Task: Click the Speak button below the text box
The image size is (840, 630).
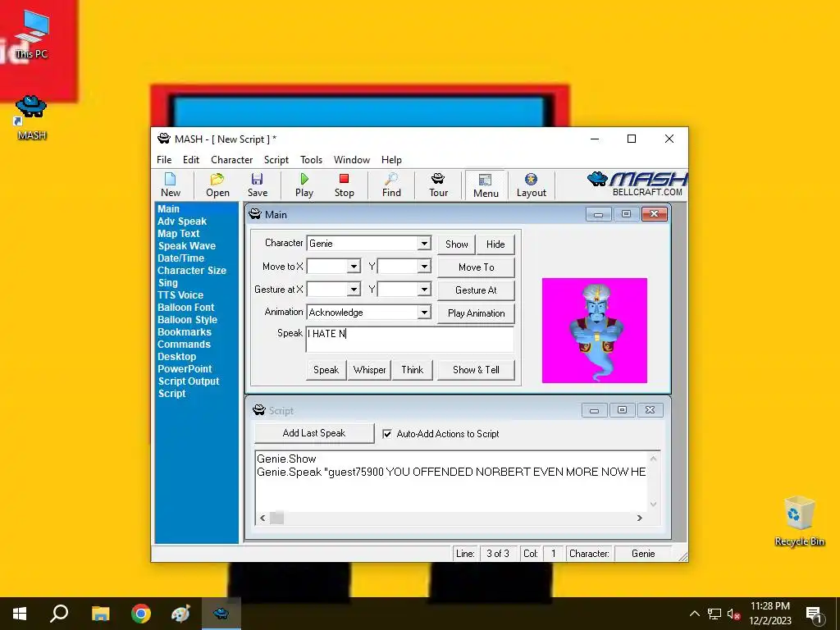Action: [326, 370]
